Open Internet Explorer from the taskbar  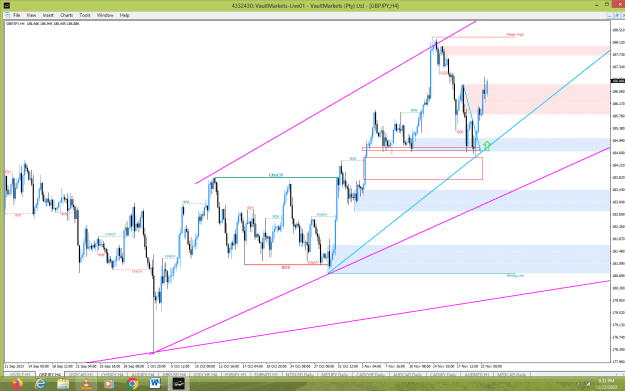point(40,384)
